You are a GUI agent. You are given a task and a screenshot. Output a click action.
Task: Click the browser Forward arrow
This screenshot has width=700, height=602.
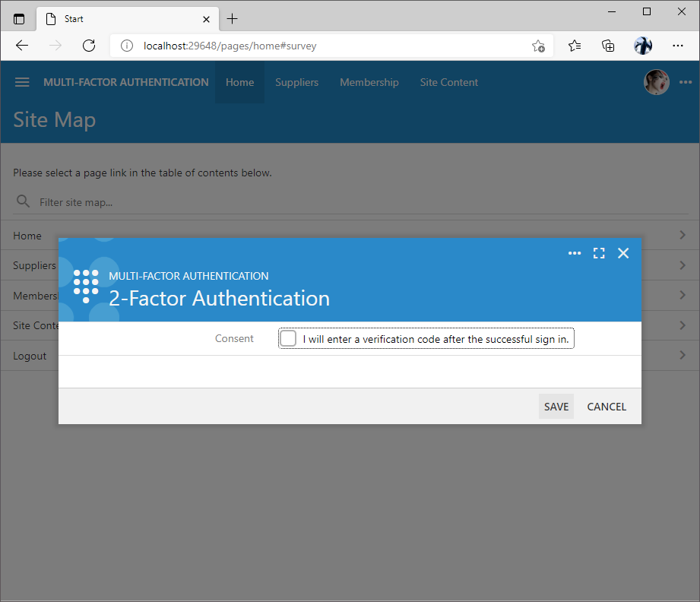[x=55, y=46]
